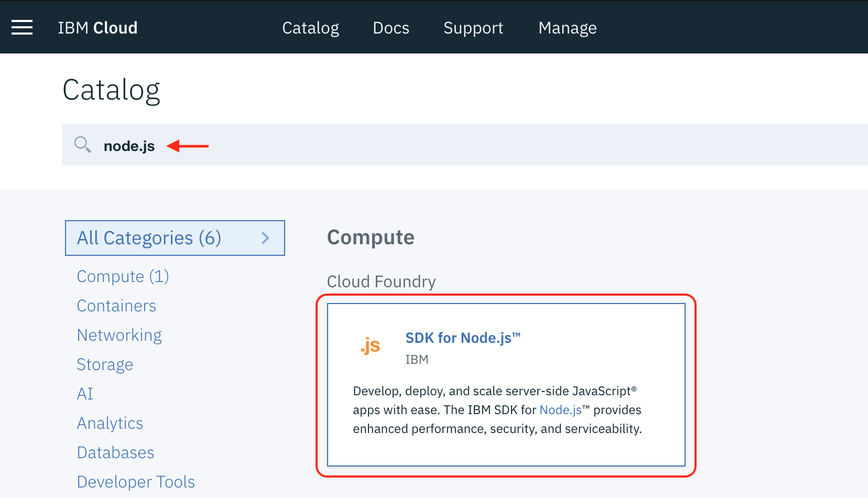Filter by Networking category
This screenshot has height=498, width=868.
[120, 335]
